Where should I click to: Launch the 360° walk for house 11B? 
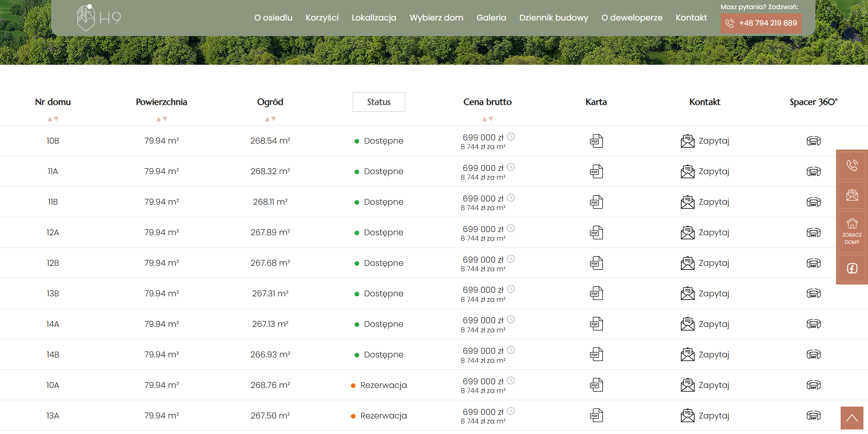click(x=813, y=202)
